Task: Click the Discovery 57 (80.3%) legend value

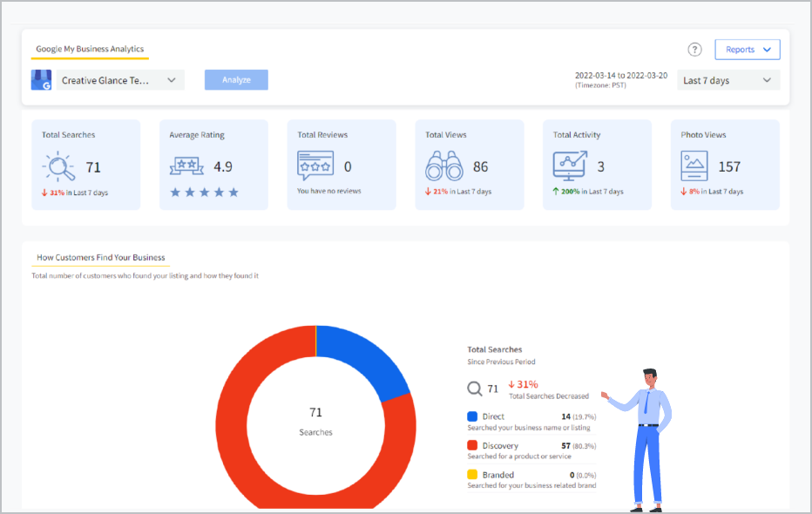Action: [x=579, y=446]
